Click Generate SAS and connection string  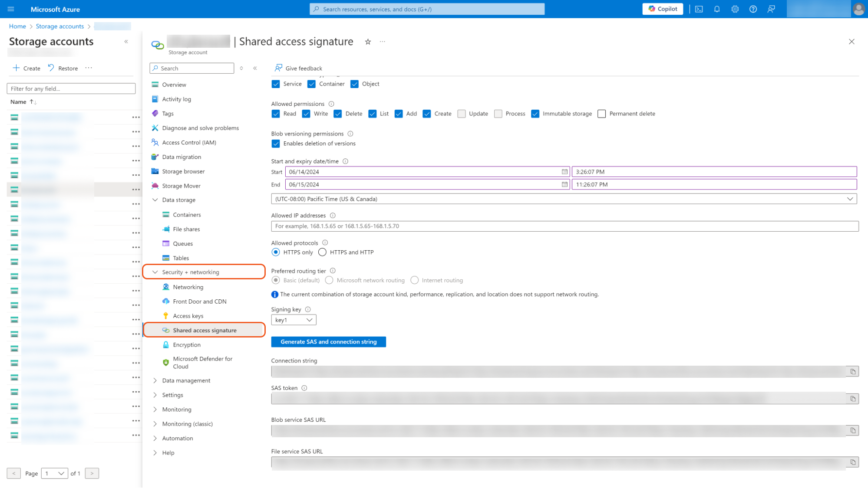tap(328, 342)
